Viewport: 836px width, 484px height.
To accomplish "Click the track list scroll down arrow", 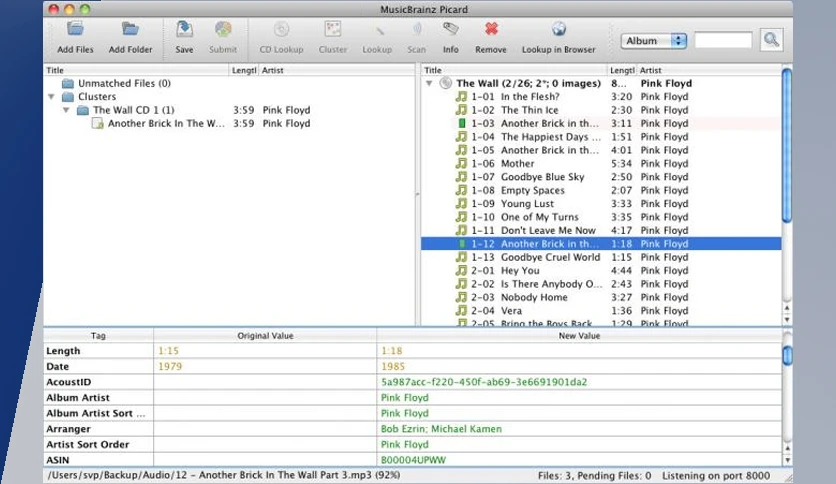I will pyautogui.click(x=787, y=320).
